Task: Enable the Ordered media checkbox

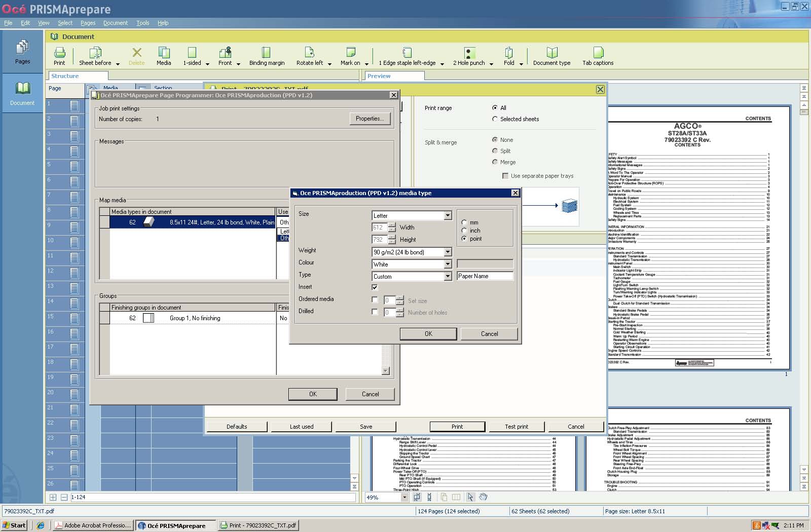Action: click(375, 299)
